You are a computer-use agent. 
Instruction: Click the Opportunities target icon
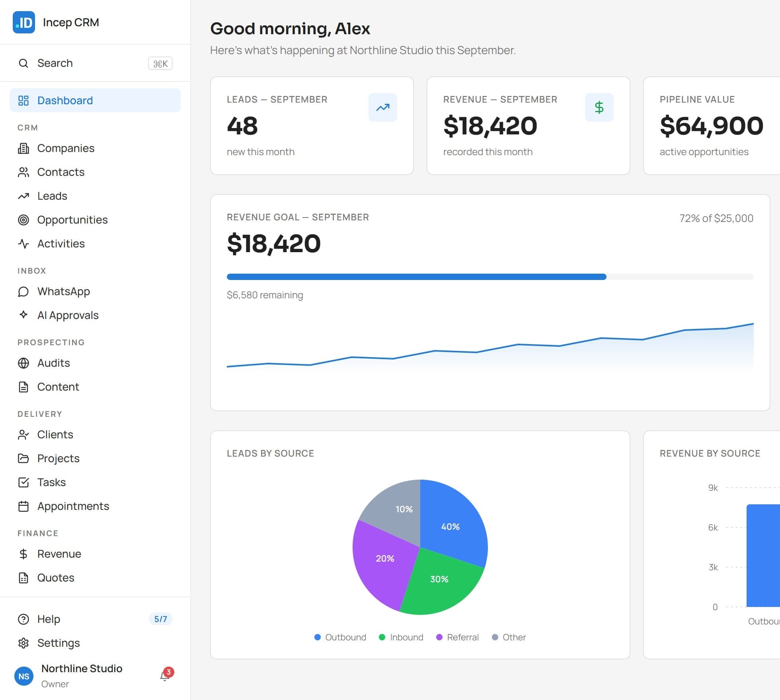tap(23, 220)
